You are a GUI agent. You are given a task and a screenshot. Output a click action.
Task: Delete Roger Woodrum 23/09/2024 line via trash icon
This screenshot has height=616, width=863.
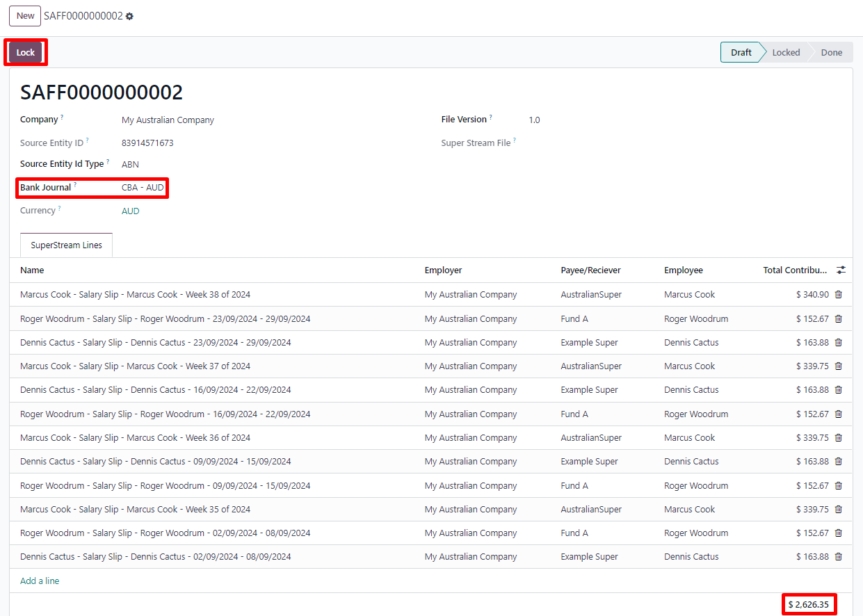coord(838,318)
